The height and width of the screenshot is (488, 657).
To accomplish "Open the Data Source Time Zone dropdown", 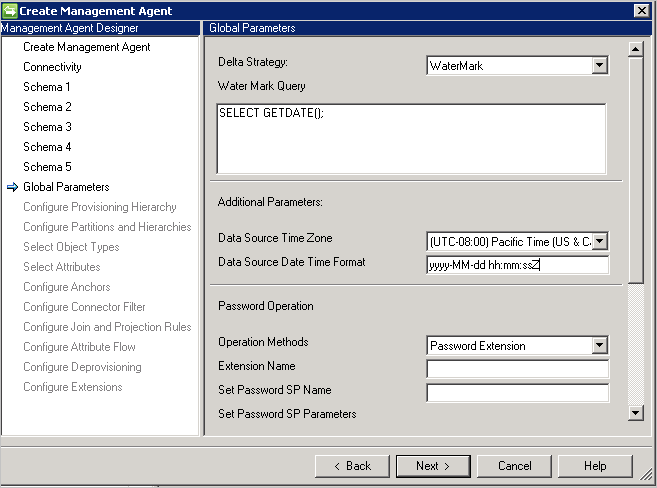I will click(x=600, y=241).
